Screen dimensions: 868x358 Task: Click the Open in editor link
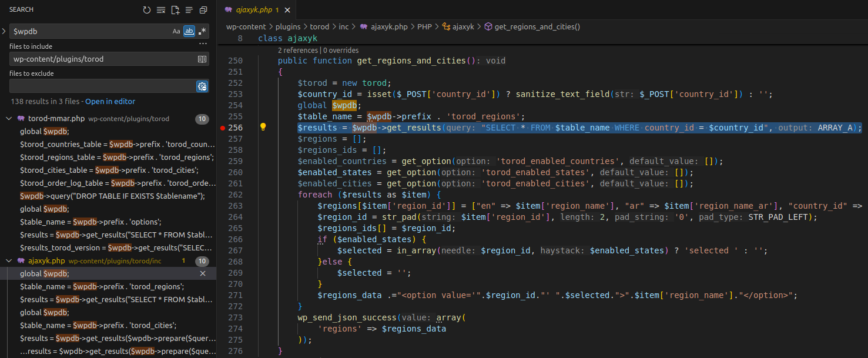click(x=110, y=101)
